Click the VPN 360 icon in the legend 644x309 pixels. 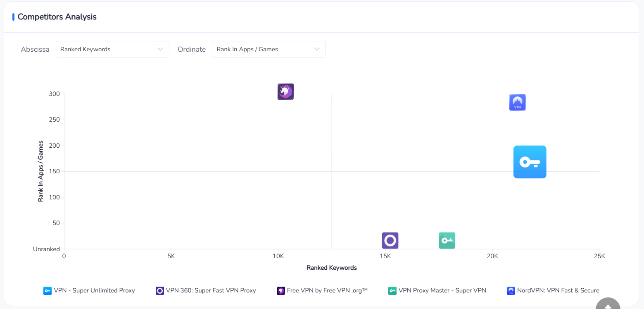(x=160, y=291)
